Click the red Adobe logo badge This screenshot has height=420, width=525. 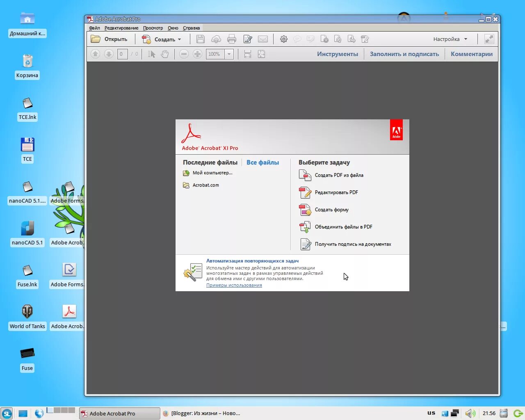(396, 130)
